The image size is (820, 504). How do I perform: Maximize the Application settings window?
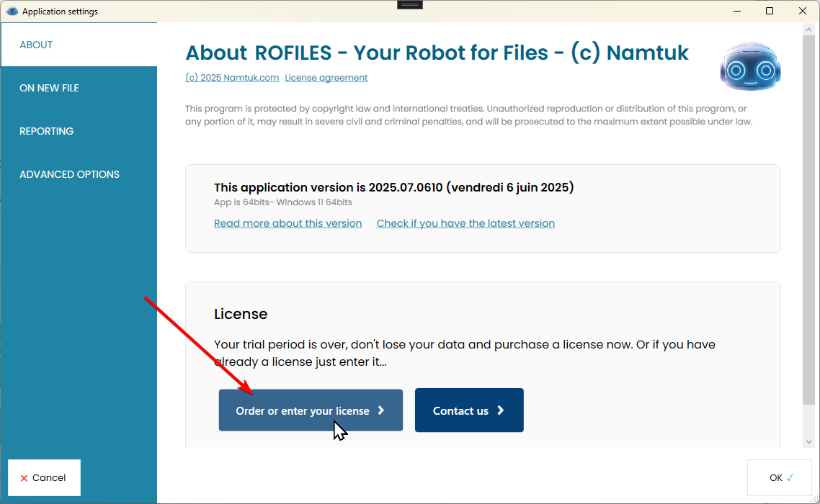coord(770,11)
